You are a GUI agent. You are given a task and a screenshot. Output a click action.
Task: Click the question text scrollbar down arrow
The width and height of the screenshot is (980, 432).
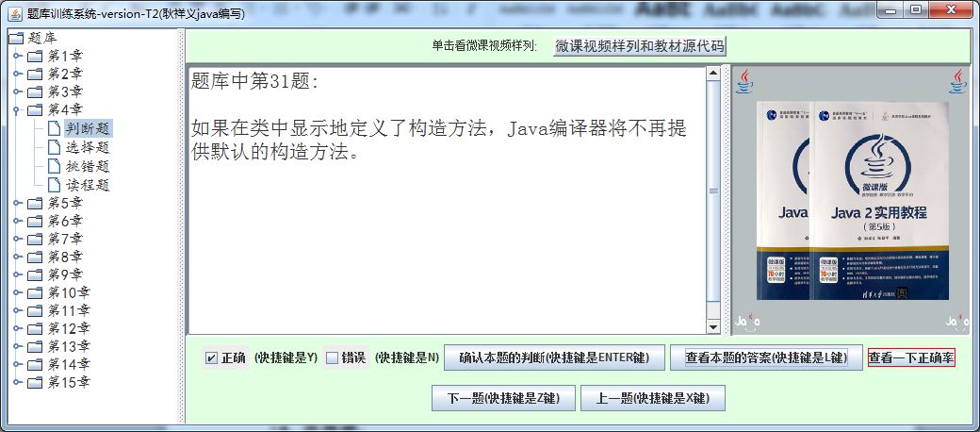(x=713, y=327)
